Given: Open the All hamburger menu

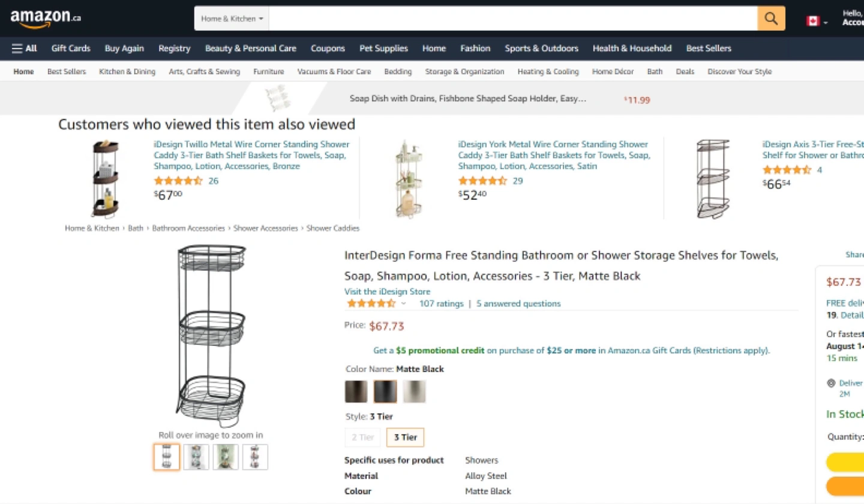Looking at the screenshot, I should [24, 49].
